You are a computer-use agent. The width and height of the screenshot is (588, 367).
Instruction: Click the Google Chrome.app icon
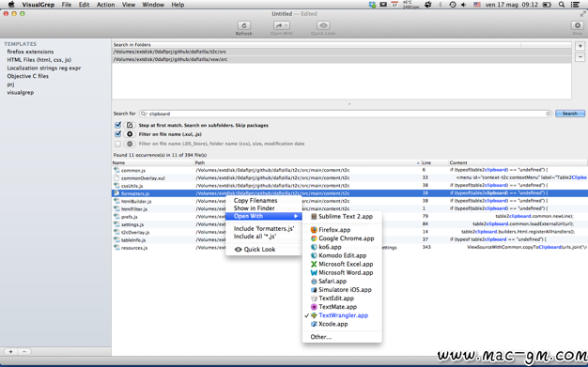coord(314,238)
